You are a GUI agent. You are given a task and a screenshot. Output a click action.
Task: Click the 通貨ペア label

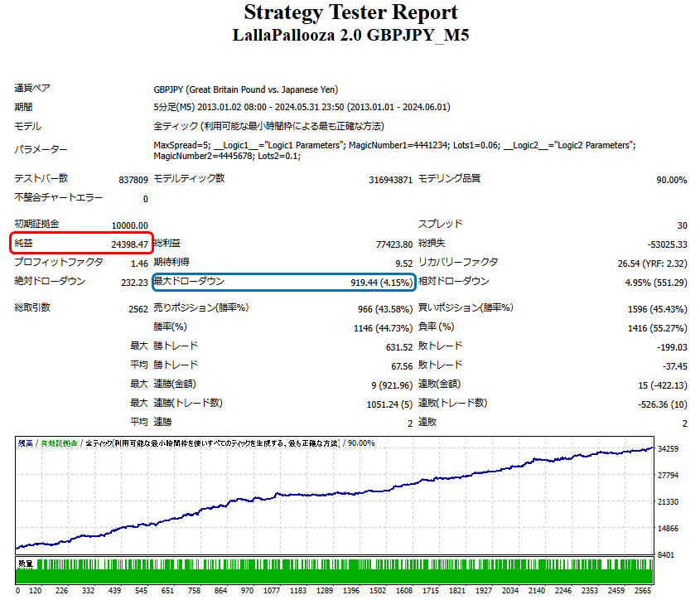point(32,88)
